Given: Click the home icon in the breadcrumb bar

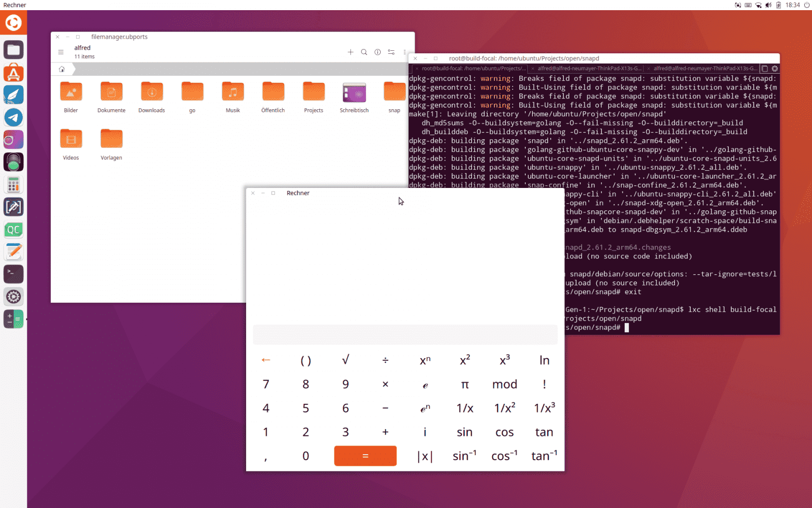Looking at the screenshot, I should pyautogui.click(x=61, y=69).
